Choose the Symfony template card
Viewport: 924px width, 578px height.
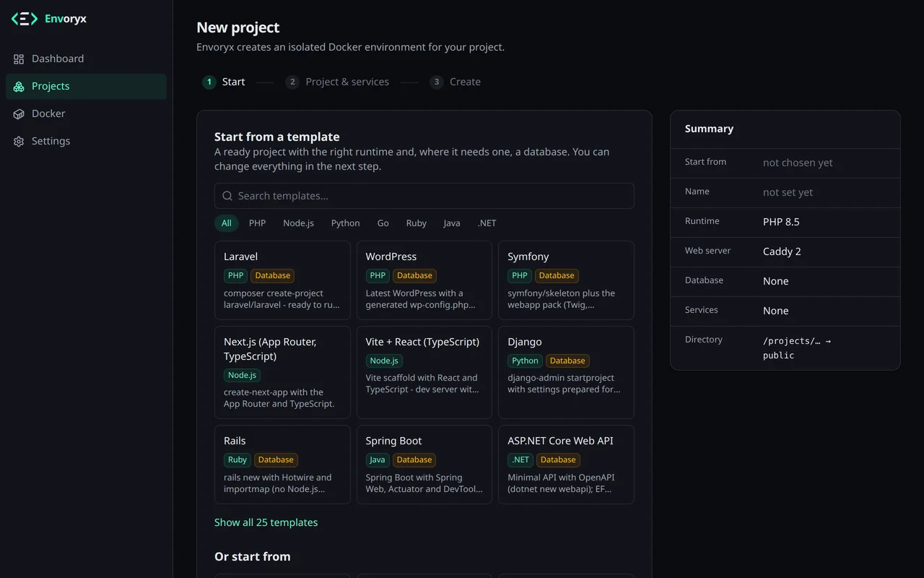566,280
